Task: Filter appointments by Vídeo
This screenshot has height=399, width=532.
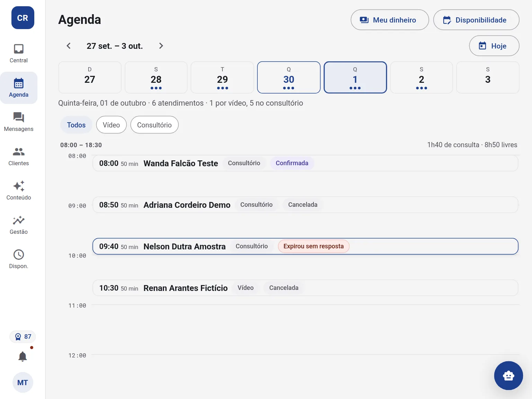Action: click(111, 125)
